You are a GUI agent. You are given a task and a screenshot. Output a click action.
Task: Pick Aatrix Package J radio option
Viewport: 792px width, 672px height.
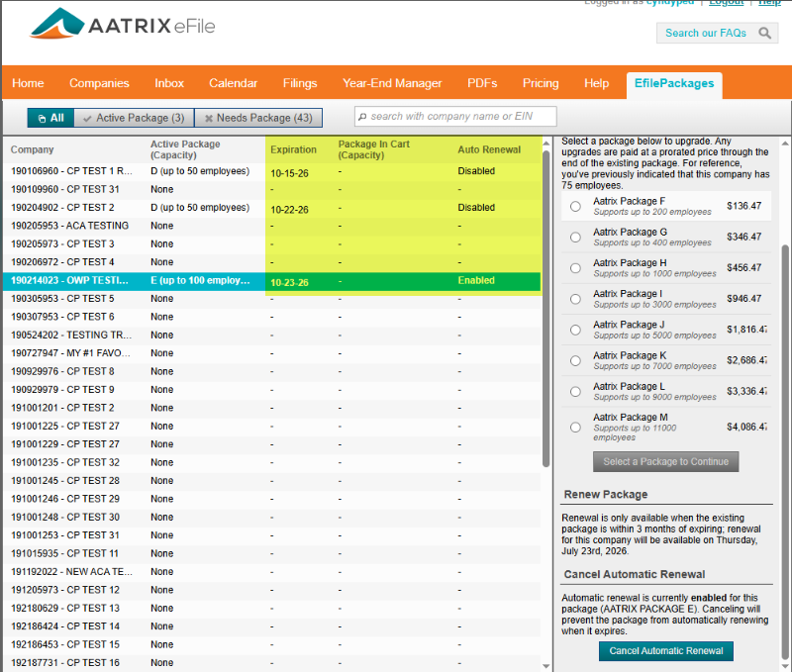pyautogui.click(x=575, y=330)
